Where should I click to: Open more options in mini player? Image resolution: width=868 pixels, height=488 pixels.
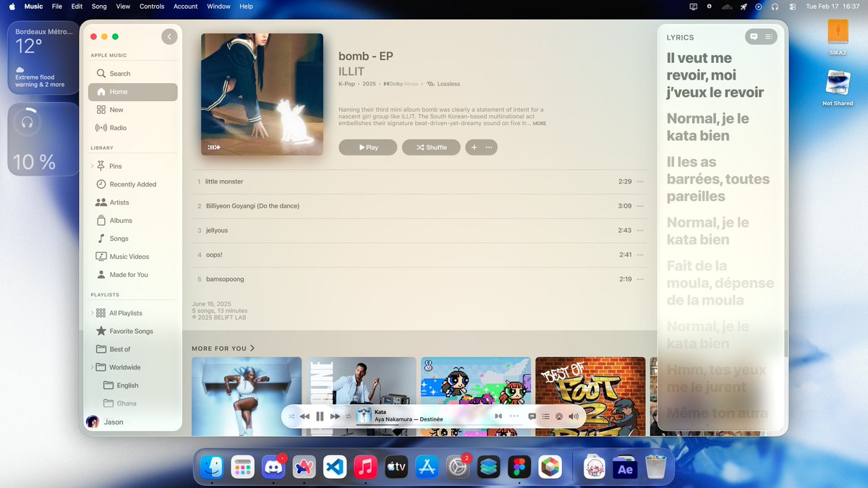click(514, 416)
